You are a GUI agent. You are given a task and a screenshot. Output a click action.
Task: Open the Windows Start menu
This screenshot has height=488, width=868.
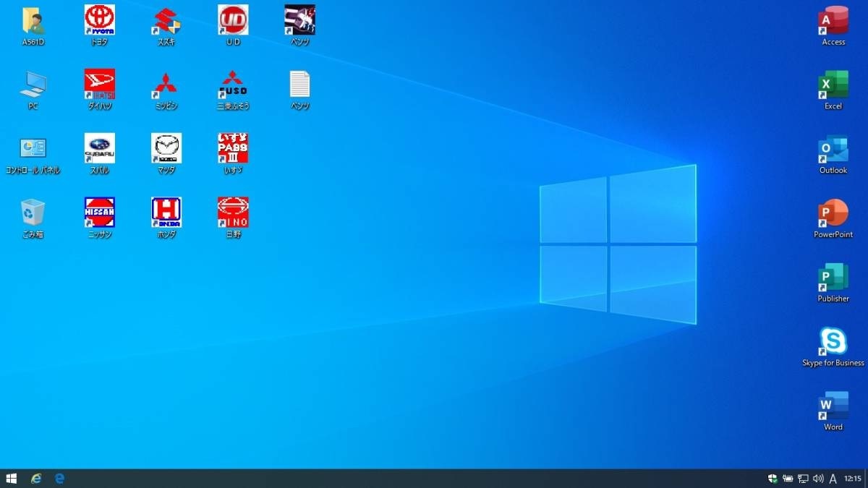[x=12, y=478]
